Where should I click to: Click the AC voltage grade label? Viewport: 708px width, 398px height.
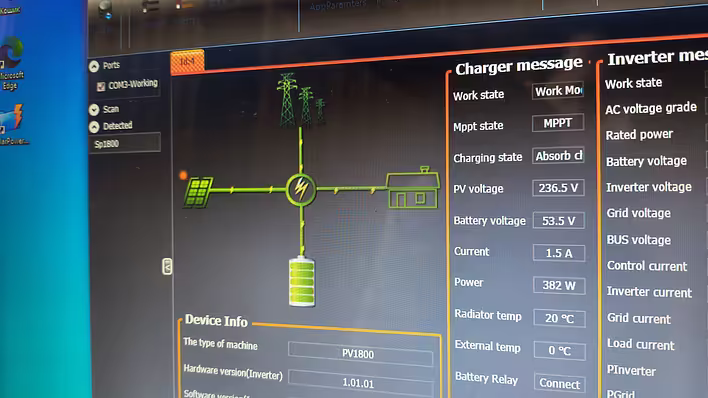(x=651, y=108)
